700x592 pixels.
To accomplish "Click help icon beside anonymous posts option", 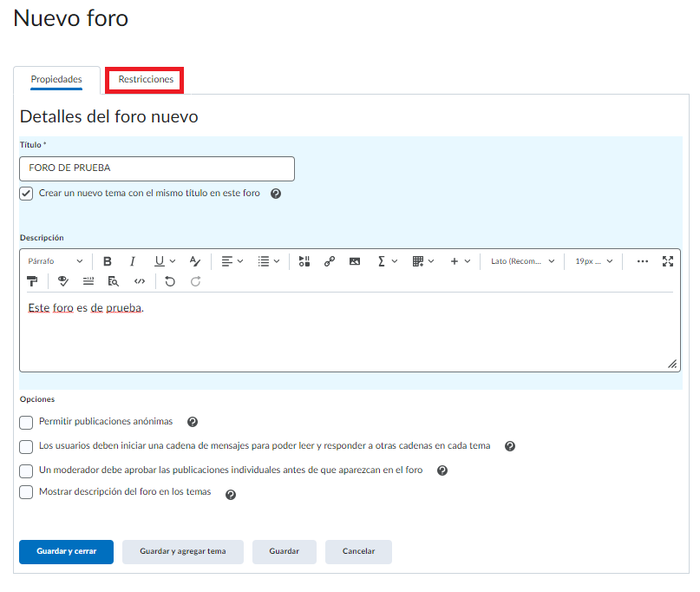I will [x=193, y=423].
